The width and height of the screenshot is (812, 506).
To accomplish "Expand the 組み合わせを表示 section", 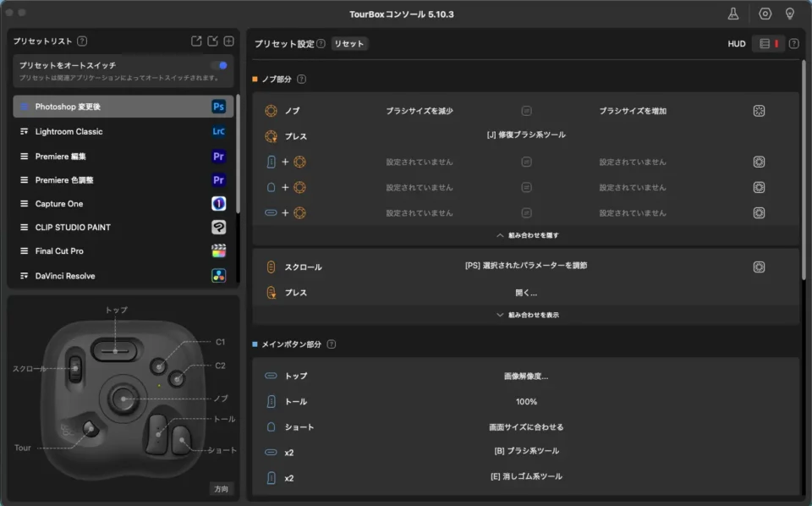I will click(527, 314).
